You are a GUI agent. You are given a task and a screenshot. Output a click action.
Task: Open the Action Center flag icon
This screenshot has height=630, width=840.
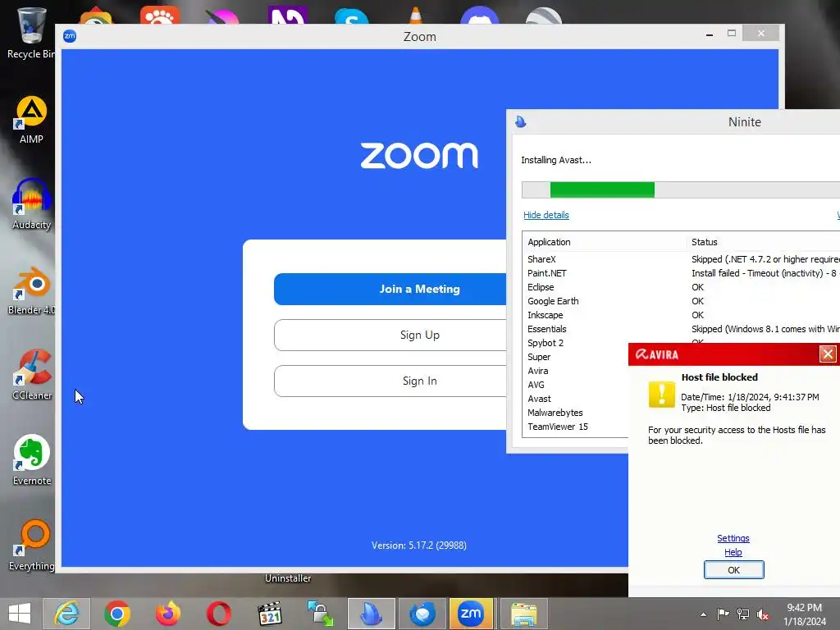723,614
